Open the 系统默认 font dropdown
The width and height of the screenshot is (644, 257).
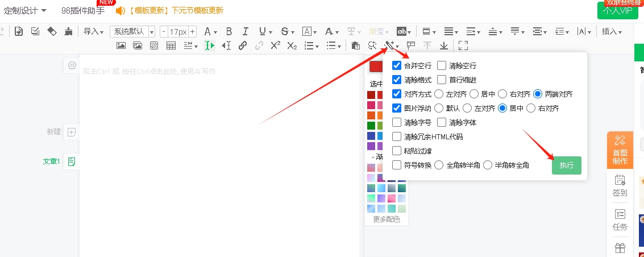tap(132, 31)
